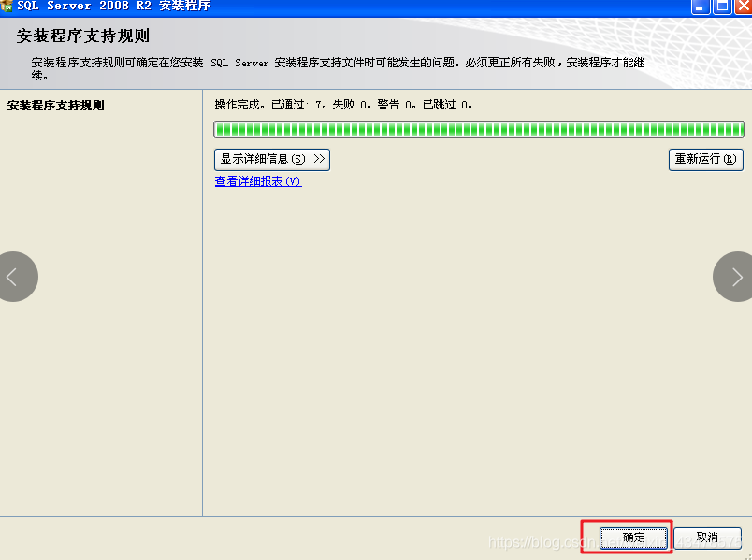Click the 取消 (Cancel) button

[x=707, y=538]
